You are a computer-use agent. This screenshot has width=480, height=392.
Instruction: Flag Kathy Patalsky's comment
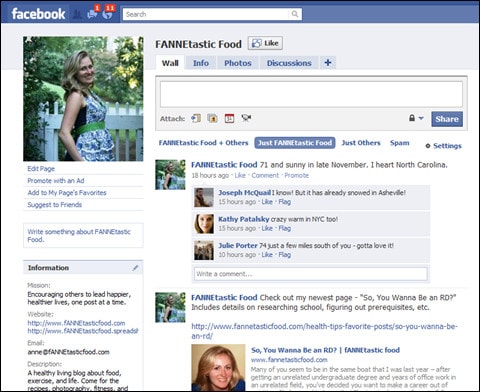[285, 228]
